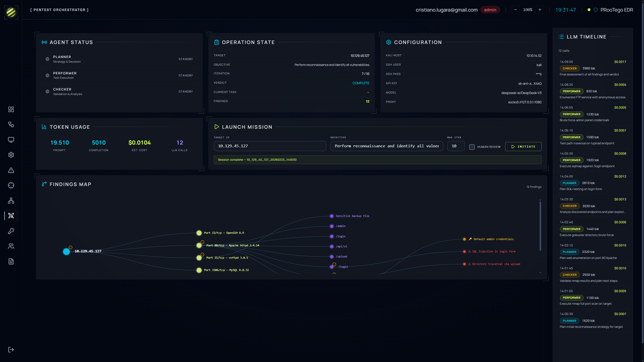Open the users panel icon in sidebar
Image resolution: width=644 pixels, height=362 pixels.
[x=11, y=246]
